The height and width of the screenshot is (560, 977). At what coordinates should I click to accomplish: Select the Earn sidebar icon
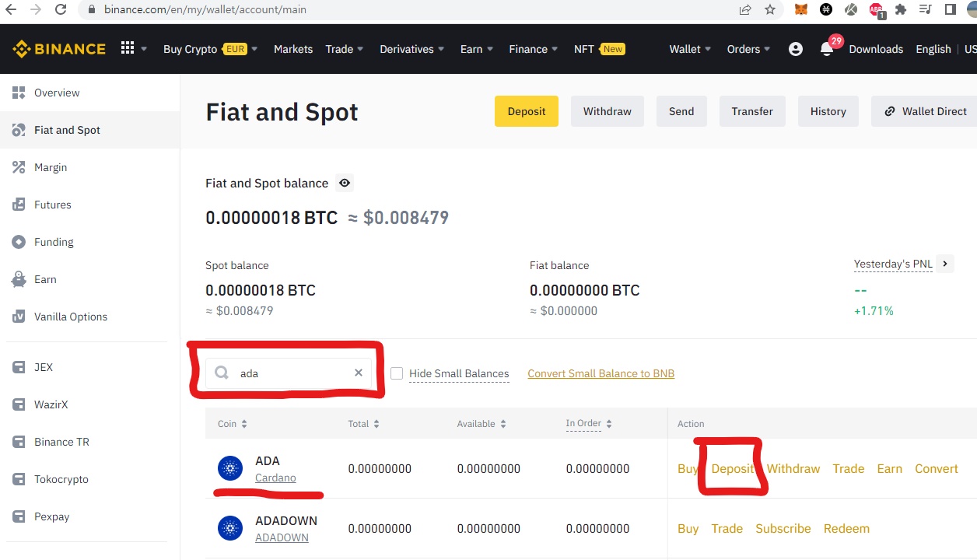[x=19, y=279]
